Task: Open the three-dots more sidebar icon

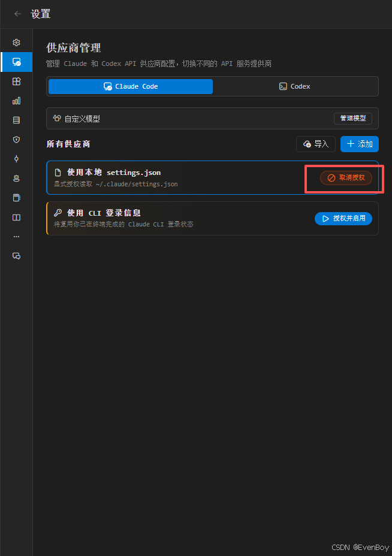Action: (x=16, y=237)
